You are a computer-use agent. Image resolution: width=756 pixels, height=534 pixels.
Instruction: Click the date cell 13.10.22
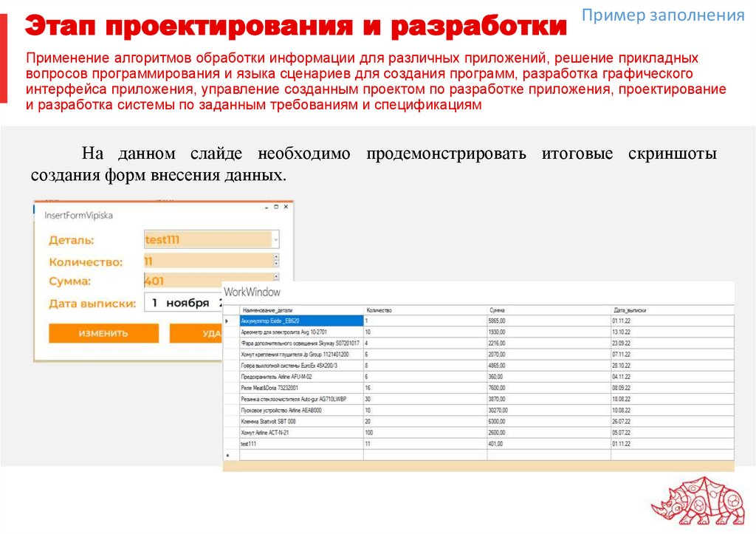tap(673, 332)
